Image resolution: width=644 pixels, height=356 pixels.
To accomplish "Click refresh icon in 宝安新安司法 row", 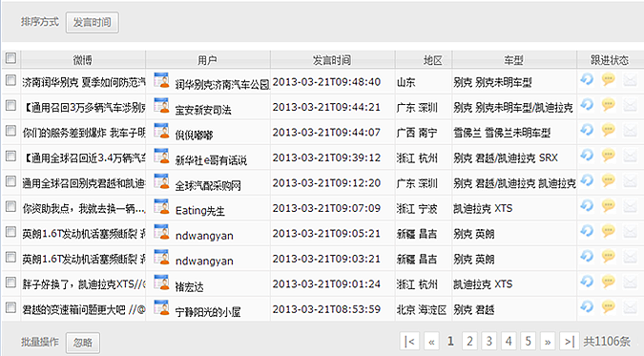I will pos(587,104).
